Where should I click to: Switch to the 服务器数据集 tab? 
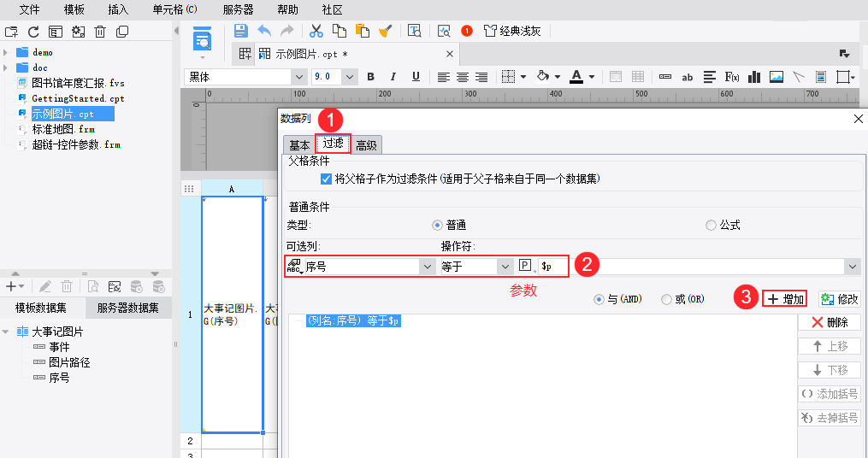click(128, 308)
